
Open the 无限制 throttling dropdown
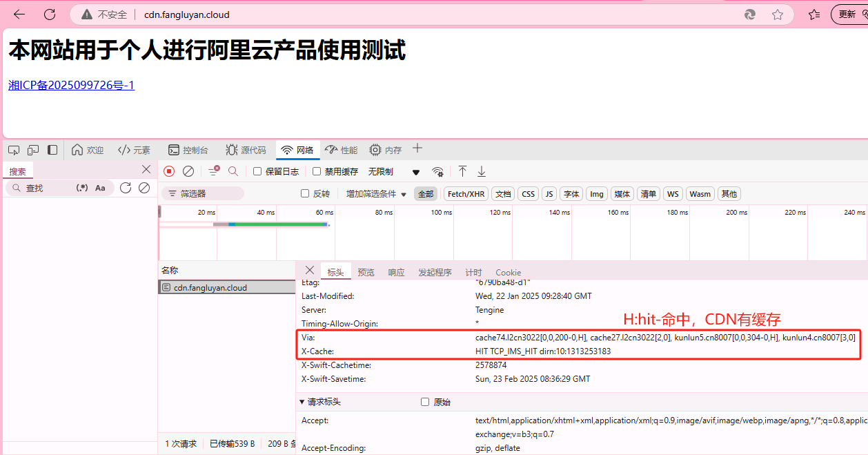(x=394, y=171)
